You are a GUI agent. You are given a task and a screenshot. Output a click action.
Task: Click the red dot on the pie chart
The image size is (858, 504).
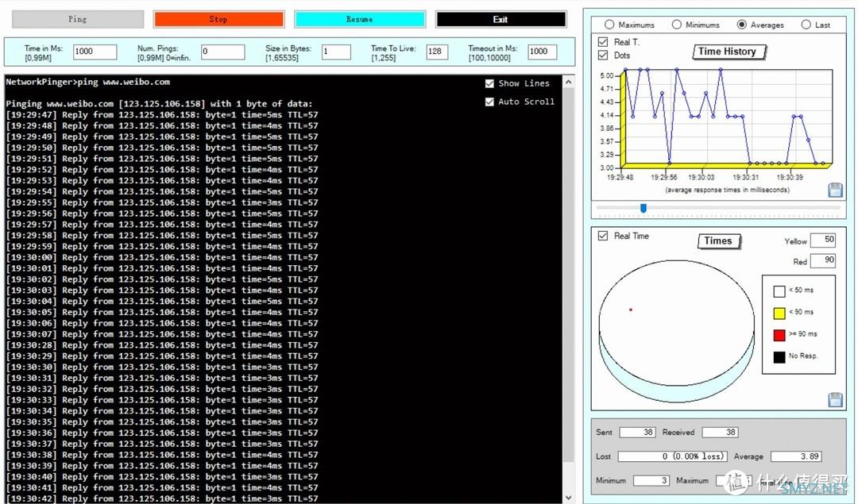(x=631, y=310)
